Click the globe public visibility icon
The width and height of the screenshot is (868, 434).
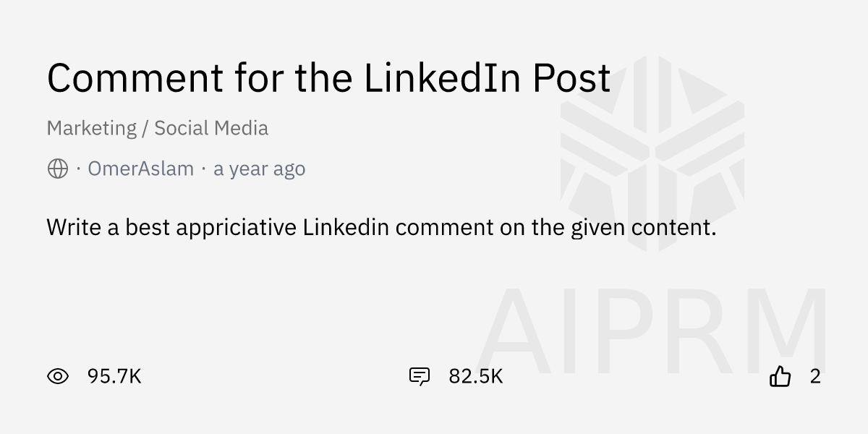coord(58,169)
